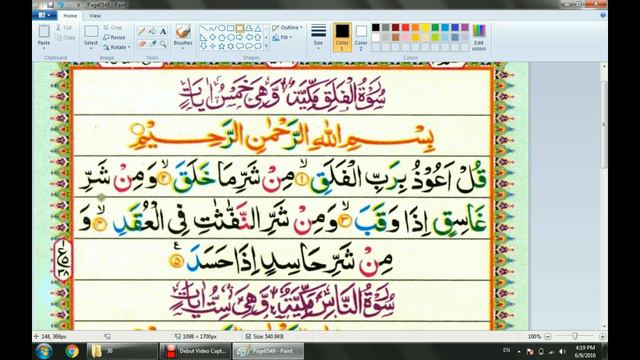
Task: Open the shape Outline dropdown
Action: pyautogui.click(x=287, y=27)
